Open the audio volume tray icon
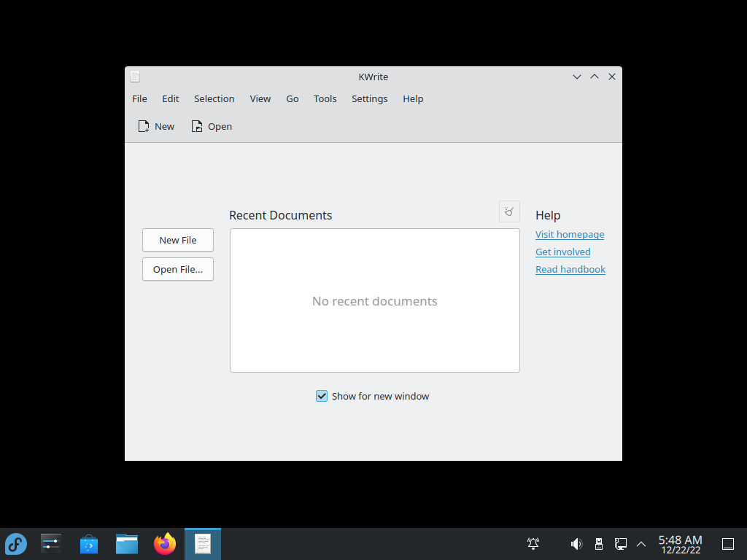747x560 pixels. tap(576, 544)
